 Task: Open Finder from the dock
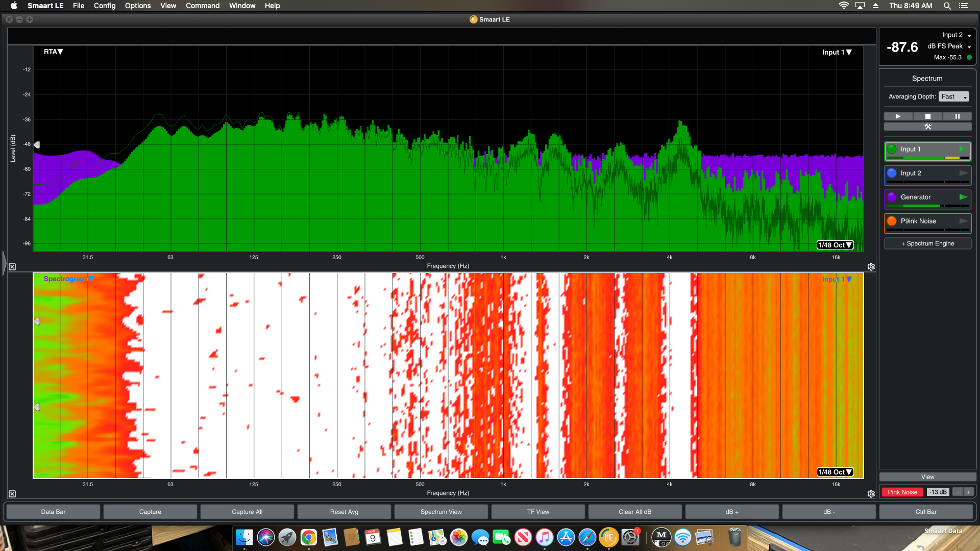pos(244,537)
